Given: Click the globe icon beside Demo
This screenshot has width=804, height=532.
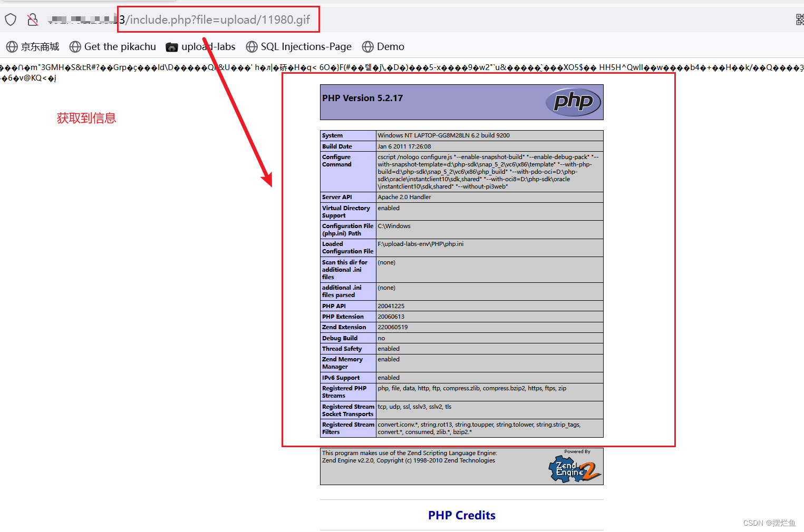Looking at the screenshot, I should pos(368,47).
